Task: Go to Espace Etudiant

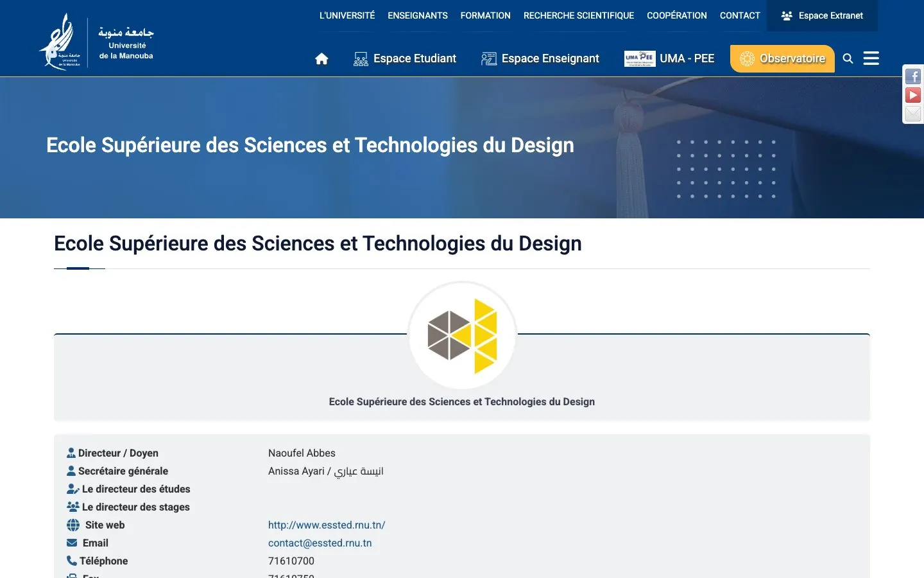Action: click(x=405, y=58)
